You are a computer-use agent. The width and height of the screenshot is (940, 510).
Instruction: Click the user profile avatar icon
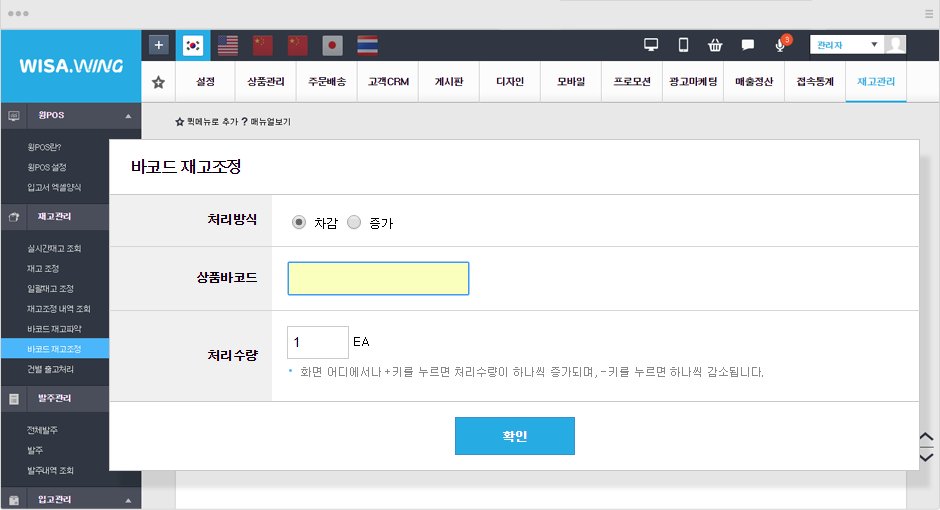click(895, 44)
